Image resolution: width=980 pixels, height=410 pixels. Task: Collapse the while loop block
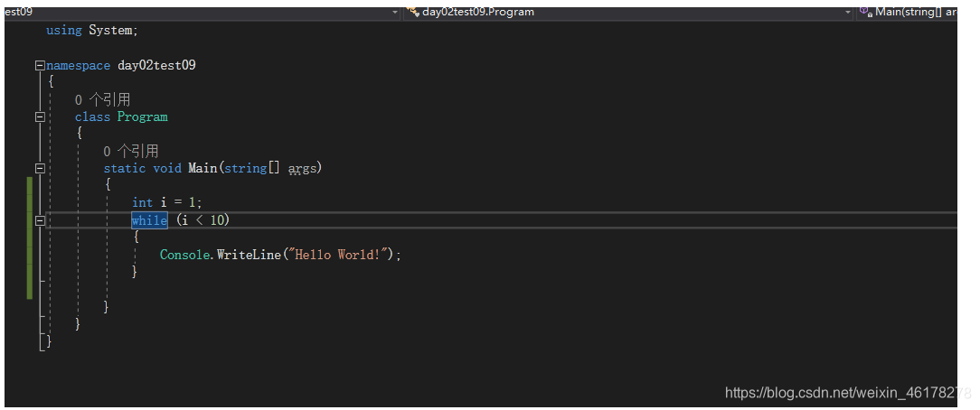pos(39,219)
